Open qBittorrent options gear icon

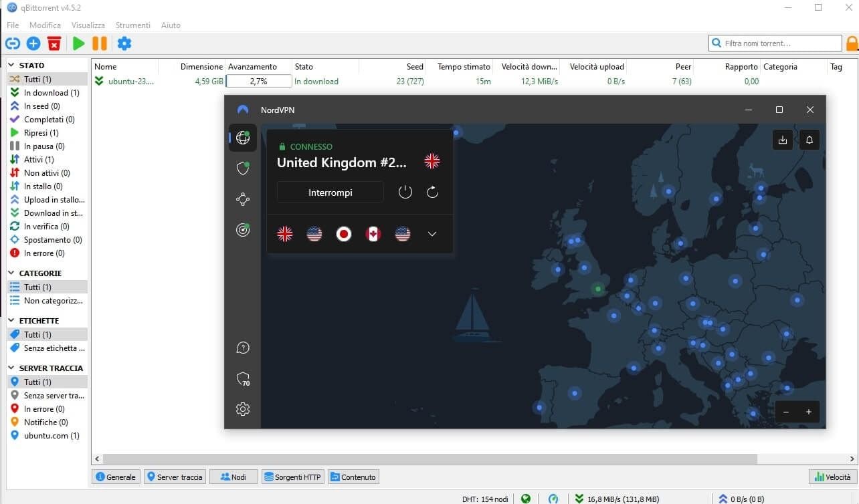pos(124,43)
